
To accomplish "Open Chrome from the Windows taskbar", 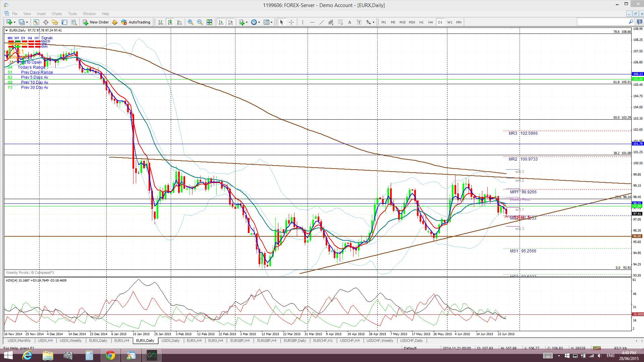I will 110,355.
